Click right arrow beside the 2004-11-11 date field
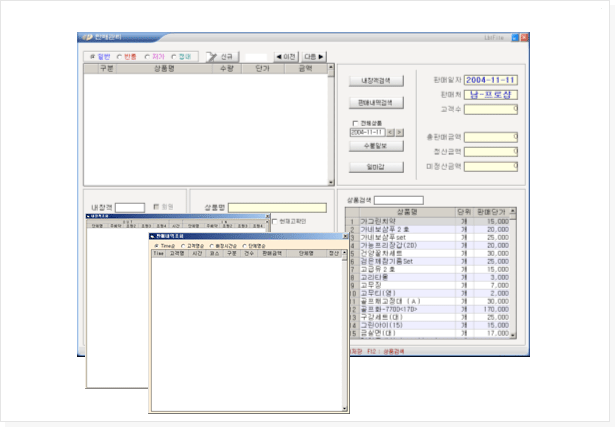615x427 pixels. pos(400,132)
